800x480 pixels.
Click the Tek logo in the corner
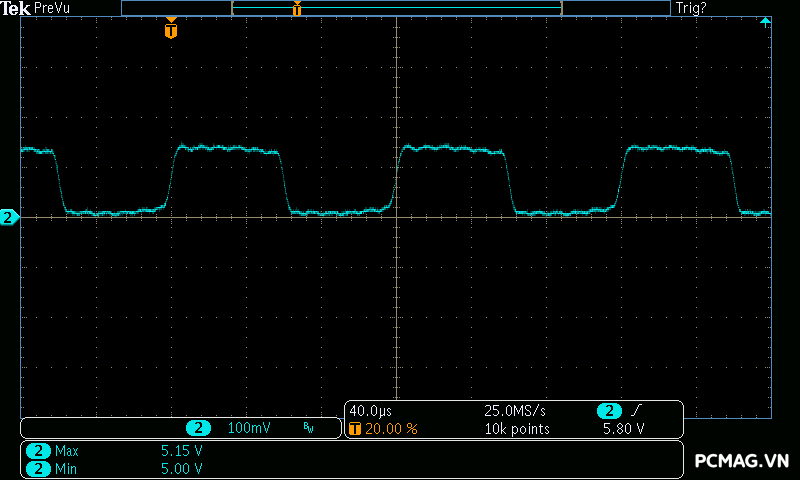pos(16,7)
